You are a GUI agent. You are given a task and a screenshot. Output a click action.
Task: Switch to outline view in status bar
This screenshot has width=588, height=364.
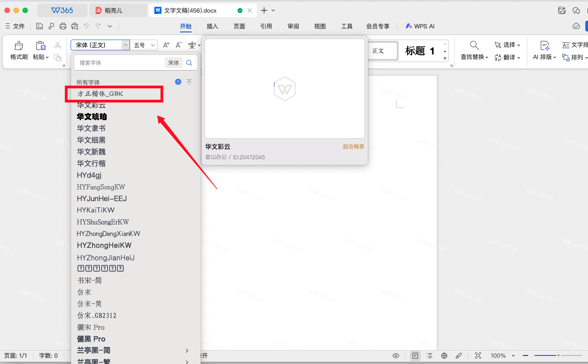tap(430, 356)
